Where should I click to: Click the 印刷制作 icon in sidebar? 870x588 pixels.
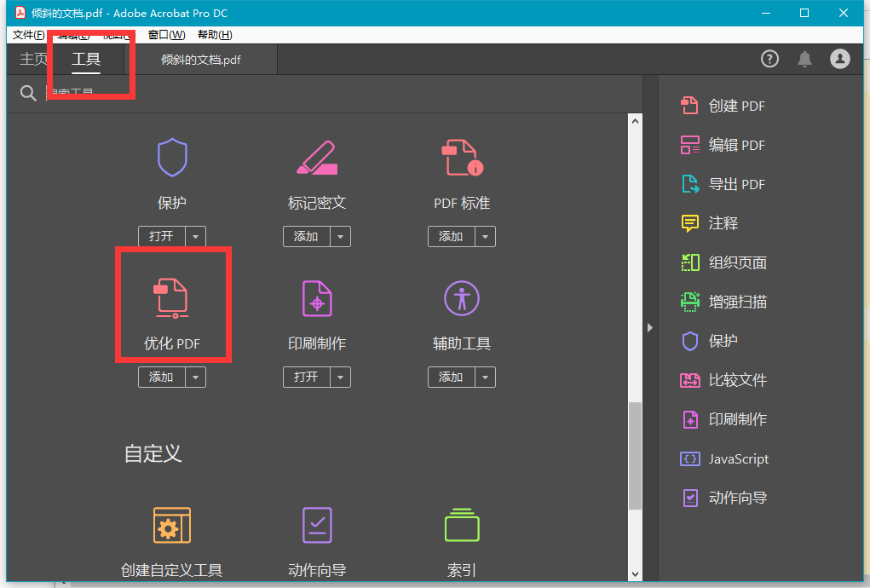pyautogui.click(x=689, y=419)
